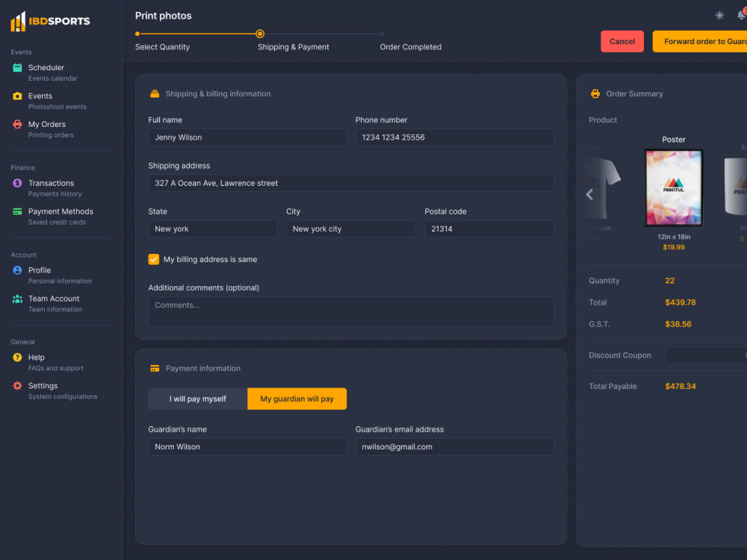Click the Print photos page title
The width and height of the screenshot is (747, 560).
(x=164, y=16)
